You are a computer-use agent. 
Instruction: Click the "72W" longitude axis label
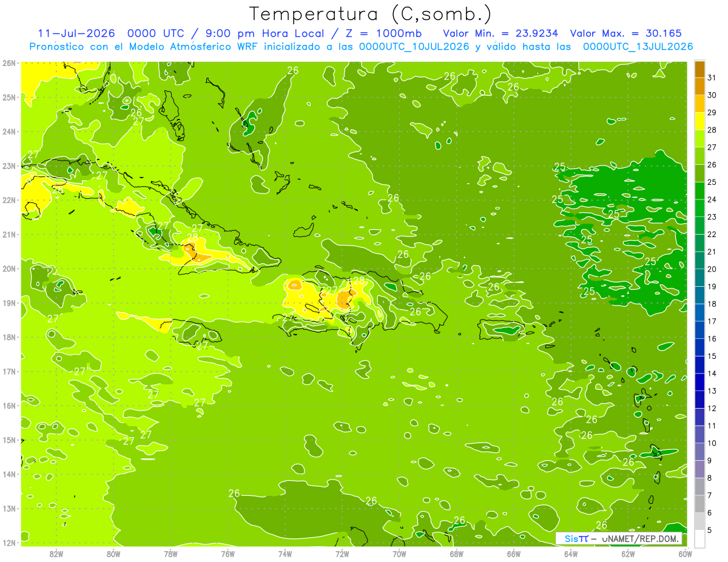(x=342, y=553)
